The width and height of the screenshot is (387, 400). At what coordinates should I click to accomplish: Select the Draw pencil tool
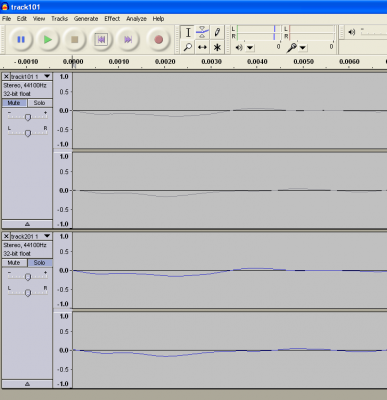pos(217,32)
